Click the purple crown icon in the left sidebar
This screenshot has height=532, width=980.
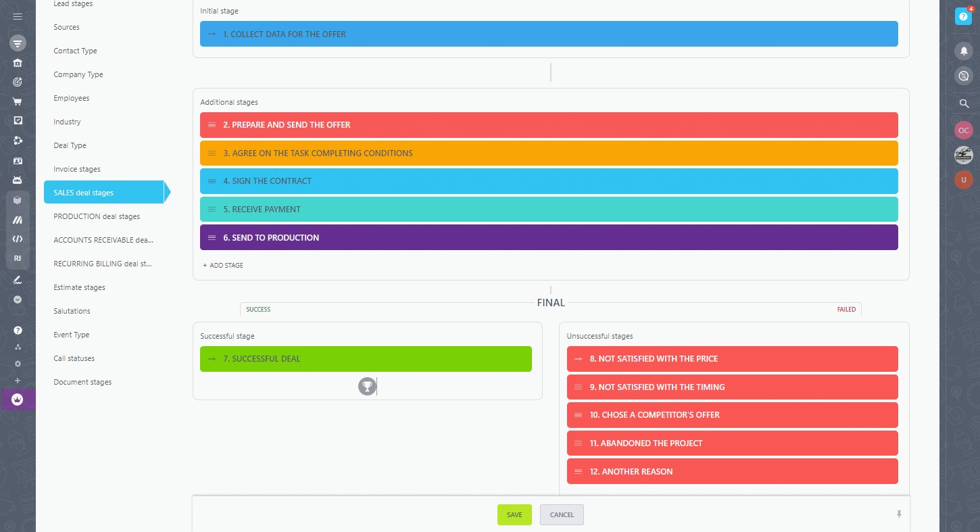click(18, 400)
